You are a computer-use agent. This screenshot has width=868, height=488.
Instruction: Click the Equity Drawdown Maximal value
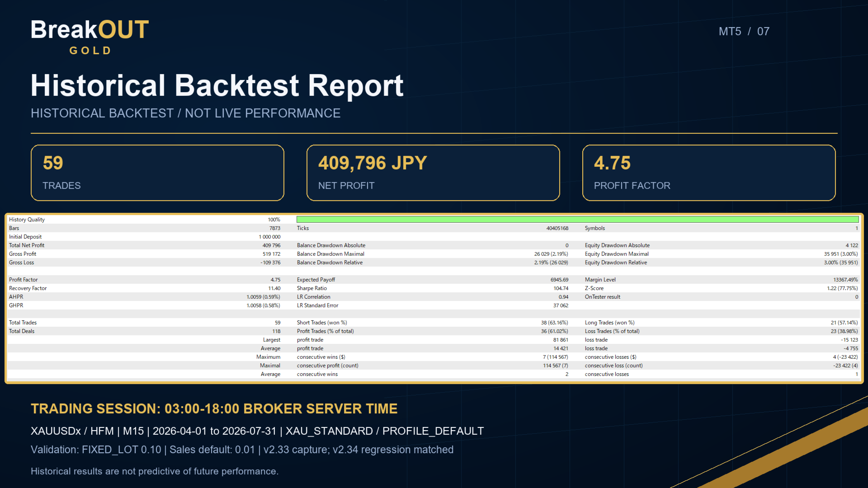(x=840, y=254)
